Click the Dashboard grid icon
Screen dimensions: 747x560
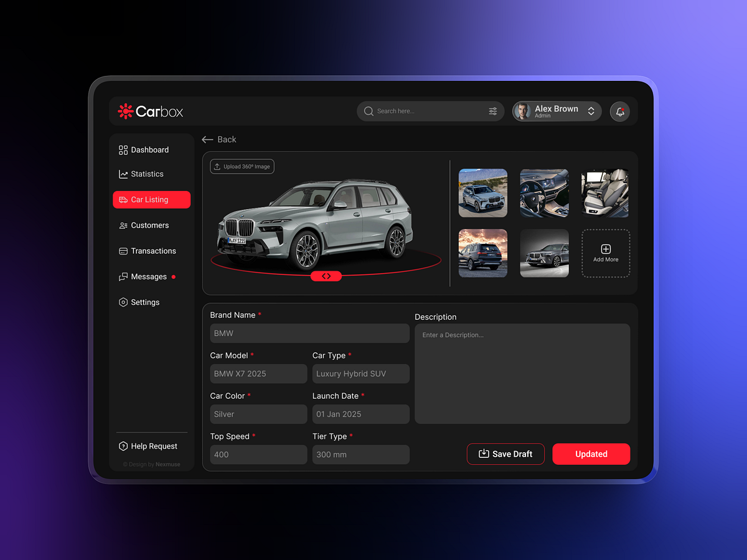pos(123,150)
